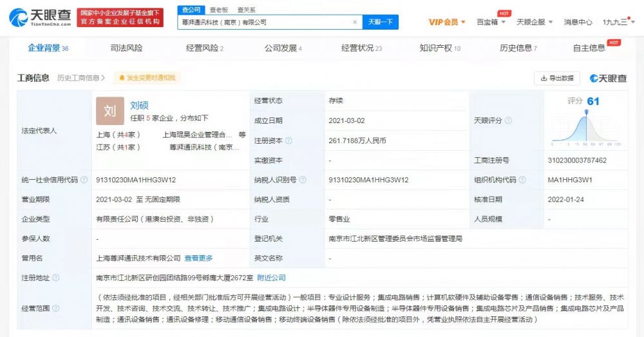Viewport: 644px width, 337px height.
Task: Open 消息中心 message center
Action: click(578, 22)
